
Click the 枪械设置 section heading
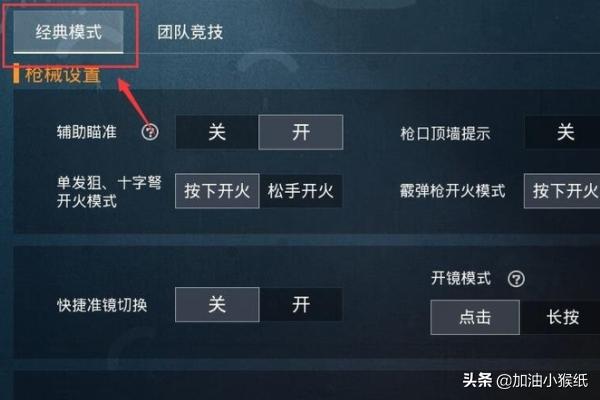62,75
